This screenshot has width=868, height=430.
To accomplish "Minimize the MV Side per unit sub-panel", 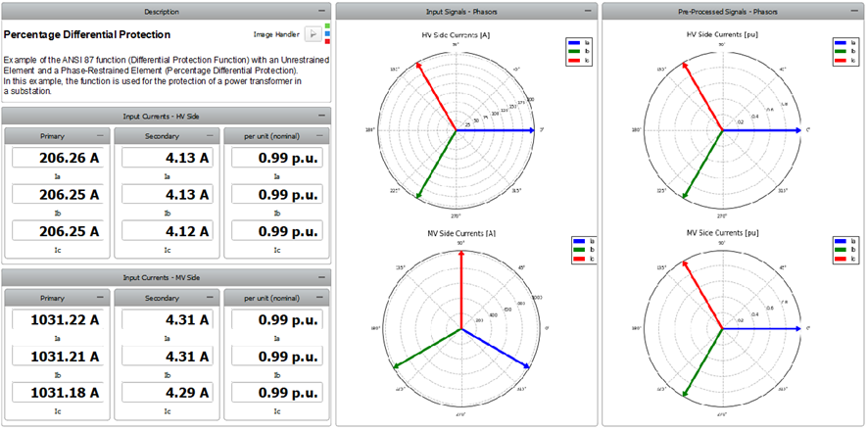I will 319,299.
